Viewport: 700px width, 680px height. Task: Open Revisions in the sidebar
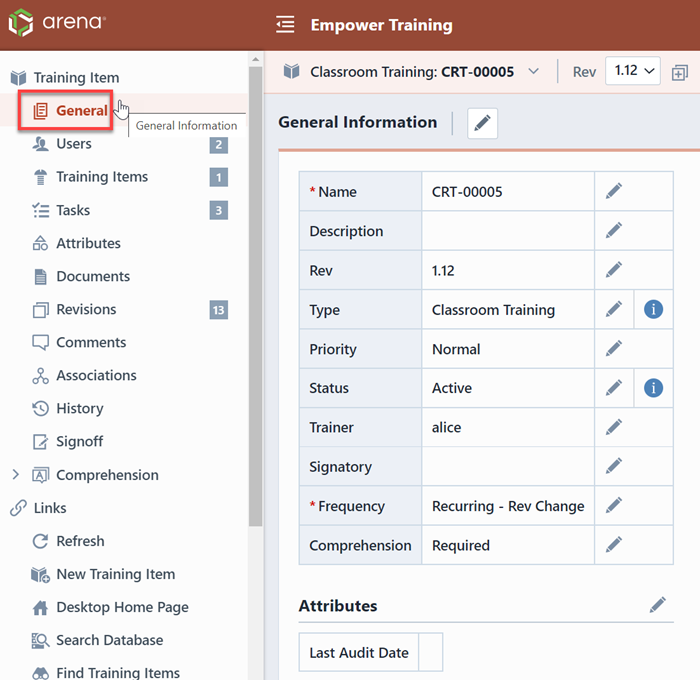coord(85,309)
